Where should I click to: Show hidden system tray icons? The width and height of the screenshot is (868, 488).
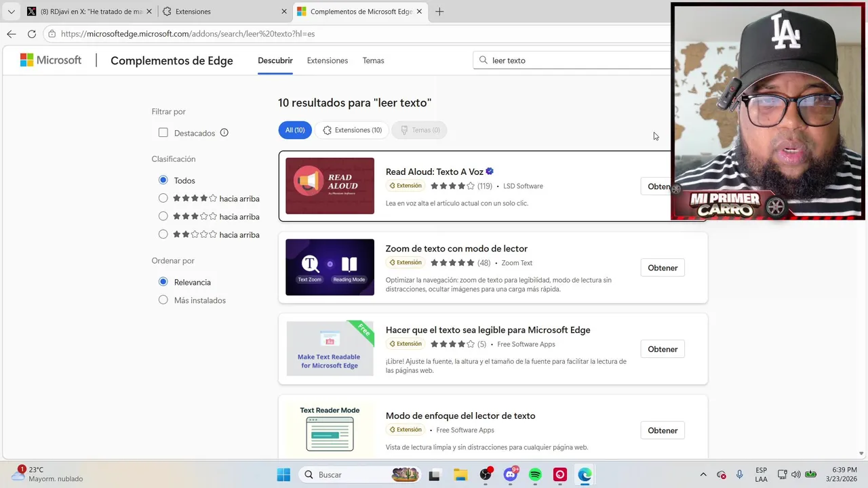pyautogui.click(x=703, y=474)
